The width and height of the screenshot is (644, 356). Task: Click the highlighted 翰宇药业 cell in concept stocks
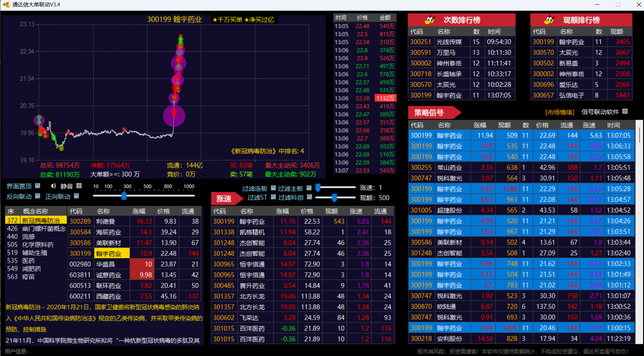[112, 253]
